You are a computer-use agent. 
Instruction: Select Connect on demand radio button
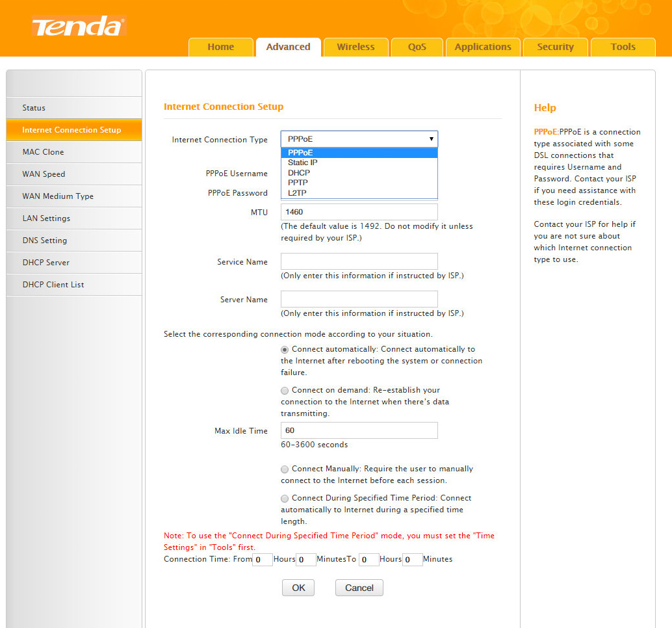pos(285,391)
